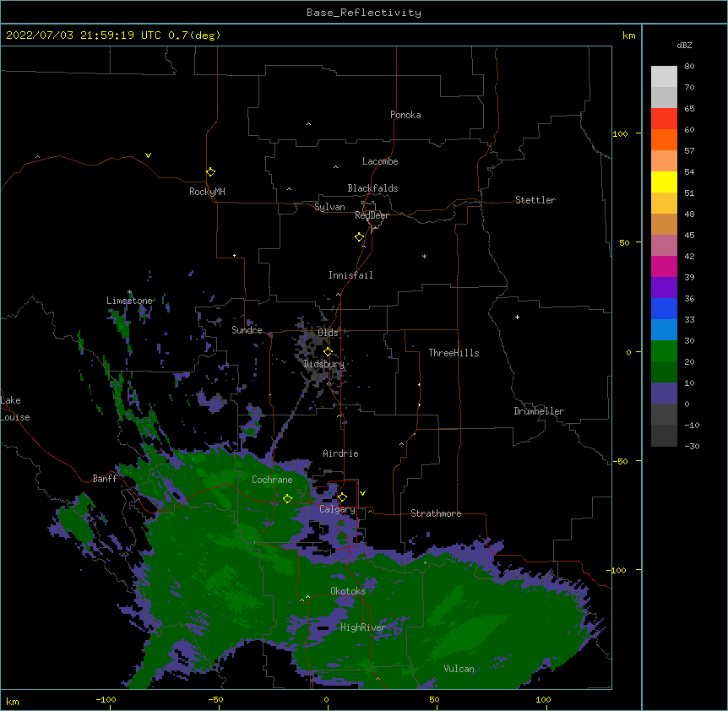Screen dimensions: 728x711
Task: Select the 80 dBZ light gray swatch
Action: [x=664, y=77]
